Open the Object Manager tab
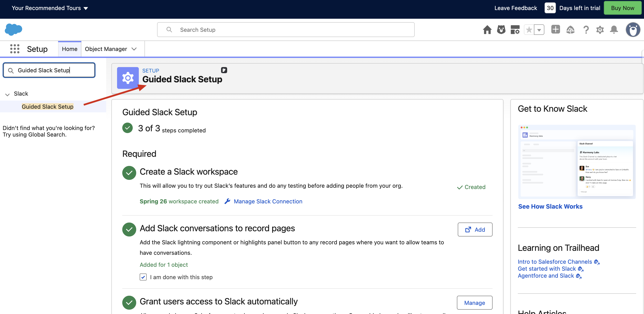The width and height of the screenshot is (644, 314). click(x=106, y=49)
